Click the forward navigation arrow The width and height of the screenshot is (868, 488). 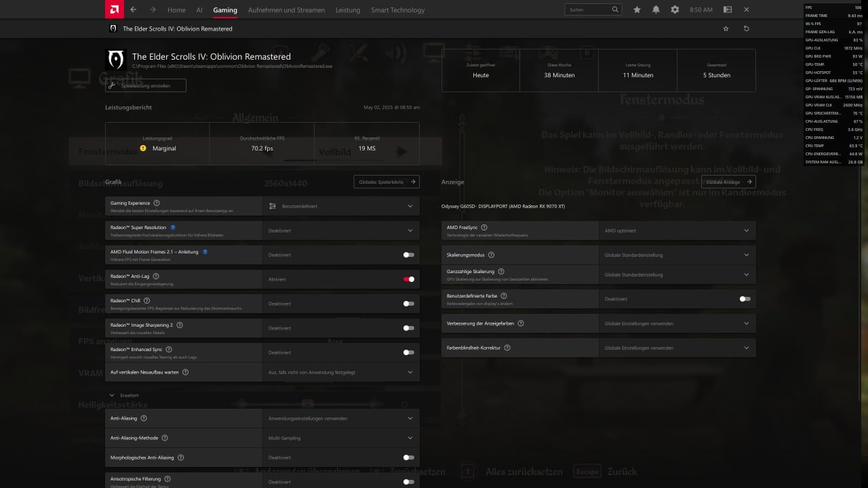pyautogui.click(x=153, y=9)
